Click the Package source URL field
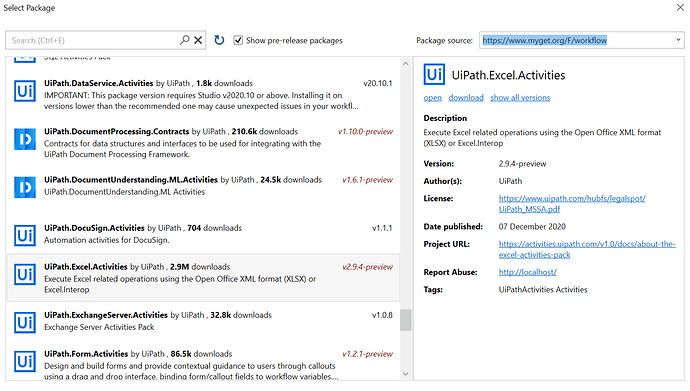 coord(576,40)
